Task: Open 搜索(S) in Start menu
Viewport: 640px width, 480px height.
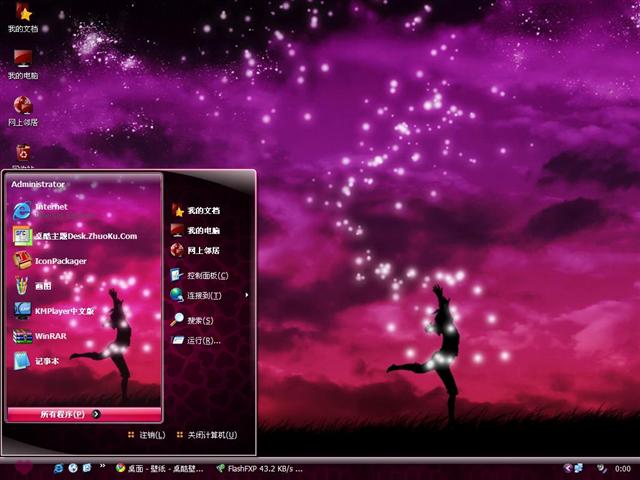Action: point(200,320)
